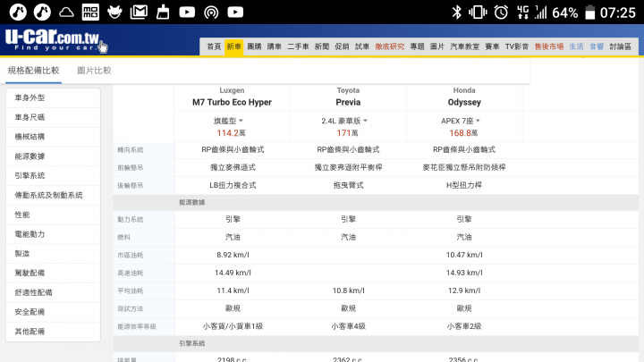Open the 售後市場 nav item
The width and height of the screenshot is (644, 362).
point(548,46)
